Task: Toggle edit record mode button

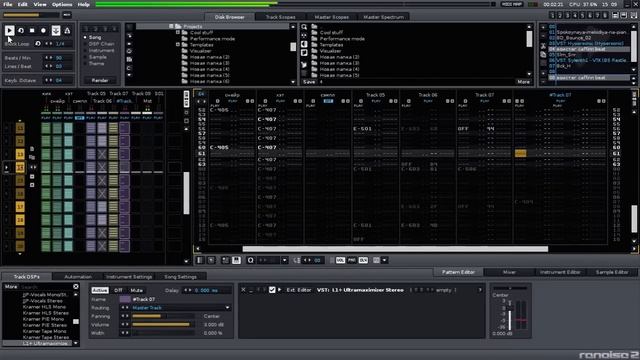Action: tap(44, 30)
